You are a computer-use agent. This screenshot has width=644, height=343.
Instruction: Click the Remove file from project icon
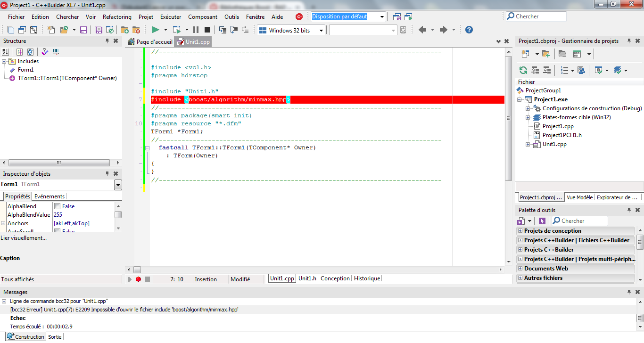(136, 30)
